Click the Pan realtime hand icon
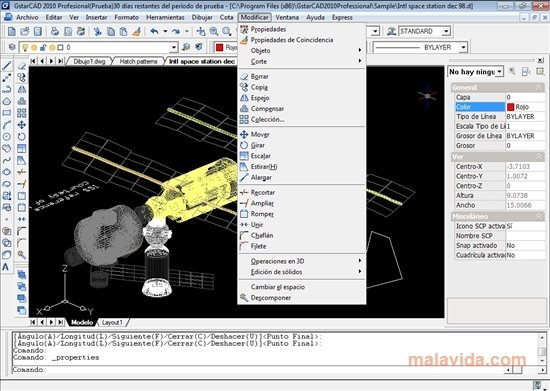 point(201,32)
